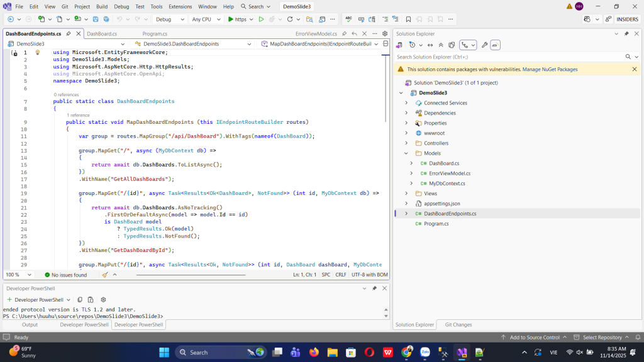Toggle Show All Files in Solution Explorer
644x362 pixels.
pos(451,45)
